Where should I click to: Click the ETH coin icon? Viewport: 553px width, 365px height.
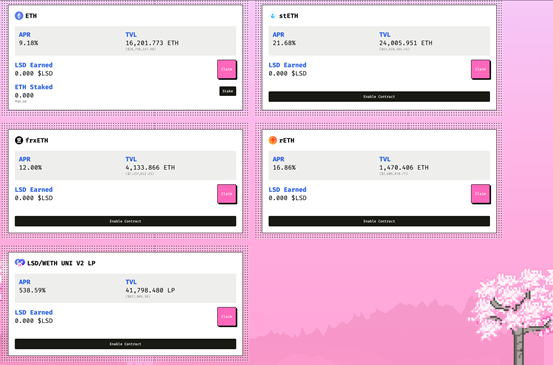19,16
